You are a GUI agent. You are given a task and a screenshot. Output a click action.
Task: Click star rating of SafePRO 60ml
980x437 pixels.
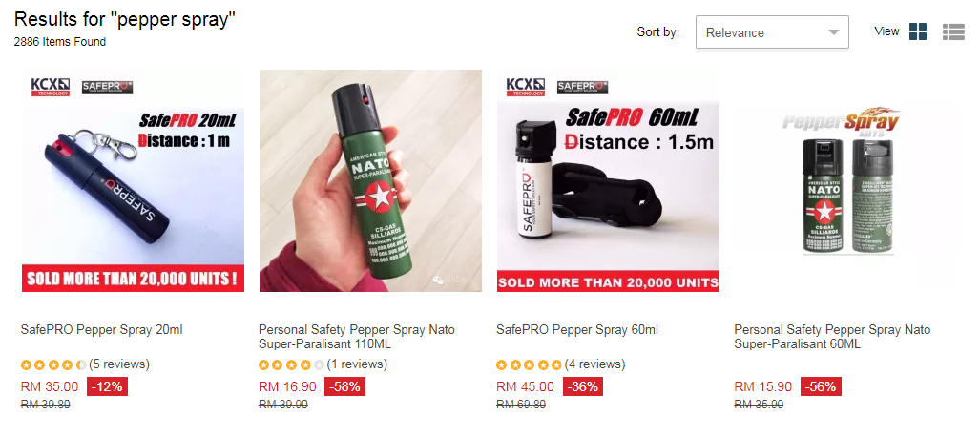tap(529, 364)
